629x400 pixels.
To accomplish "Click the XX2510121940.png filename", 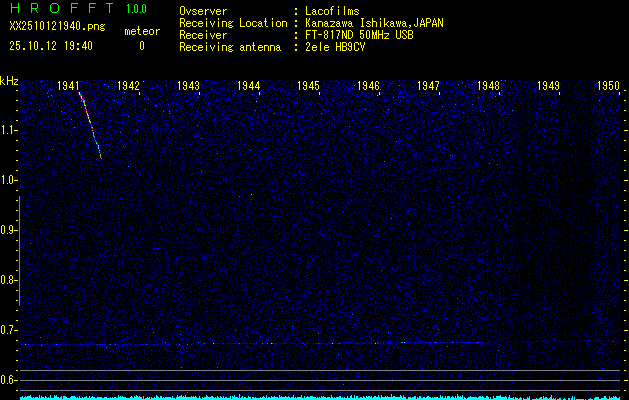I will tap(56, 27).
